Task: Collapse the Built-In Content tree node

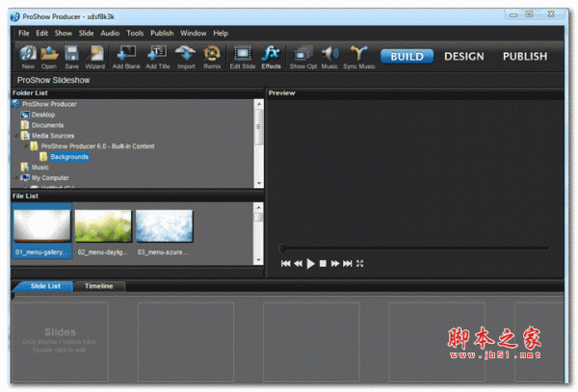Action: tap(26, 146)
